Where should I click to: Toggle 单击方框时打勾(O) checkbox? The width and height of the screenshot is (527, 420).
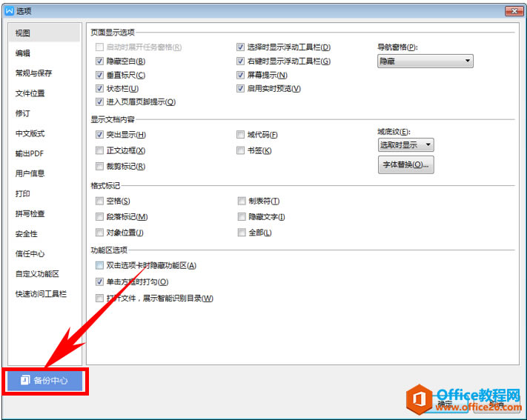coord(99,281)
